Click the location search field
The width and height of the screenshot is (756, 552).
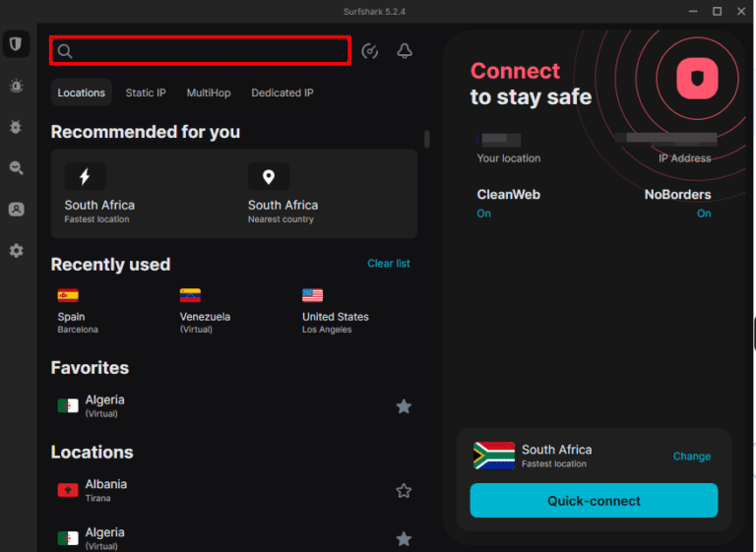click(207, 50)
